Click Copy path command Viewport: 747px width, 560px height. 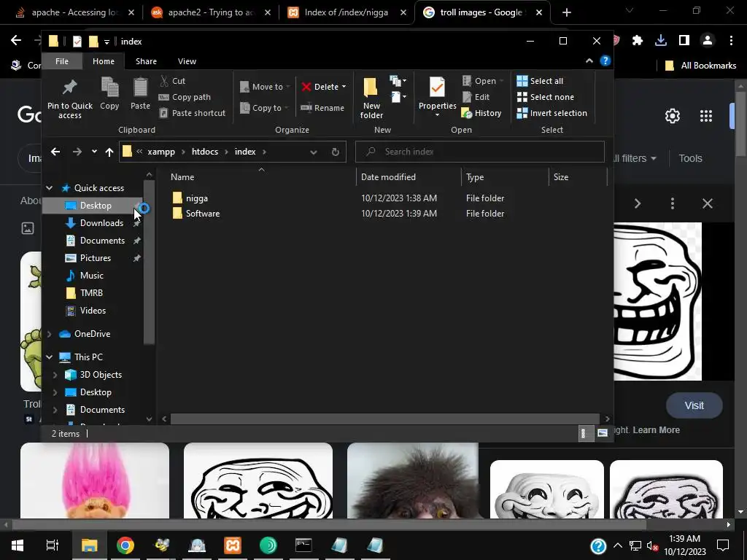(185, 97)
